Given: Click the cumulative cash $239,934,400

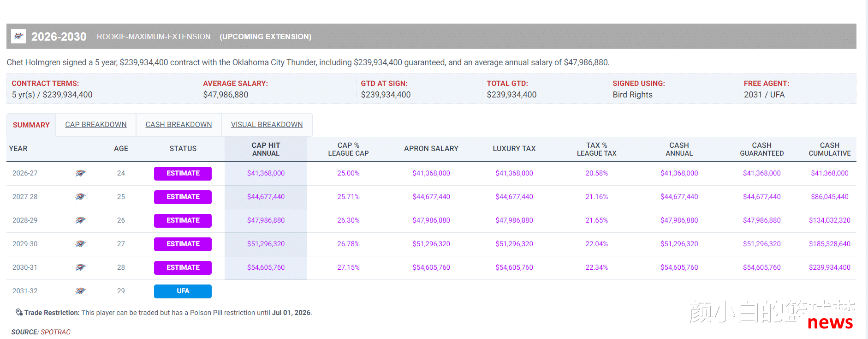Looking at the screenshot, I should tap(830, 267).
